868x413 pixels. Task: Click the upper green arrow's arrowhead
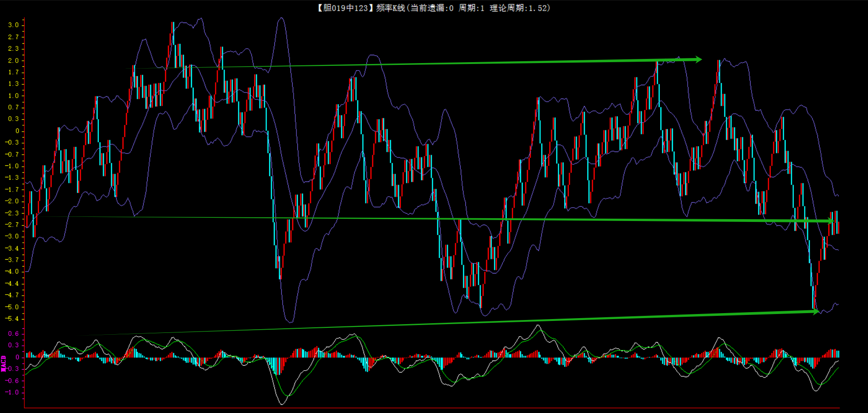(x=698, y=59)
